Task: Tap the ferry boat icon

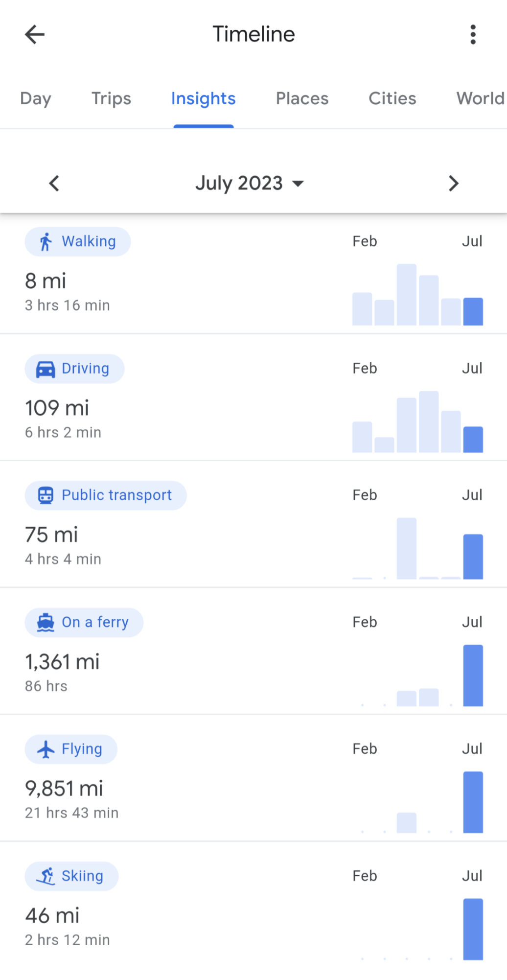Action: click(46, 623)
